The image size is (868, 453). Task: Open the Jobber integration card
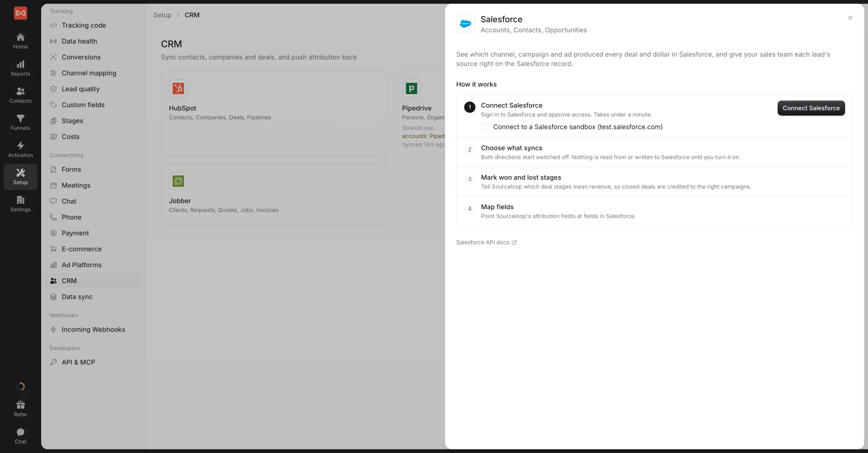(273, 194)
